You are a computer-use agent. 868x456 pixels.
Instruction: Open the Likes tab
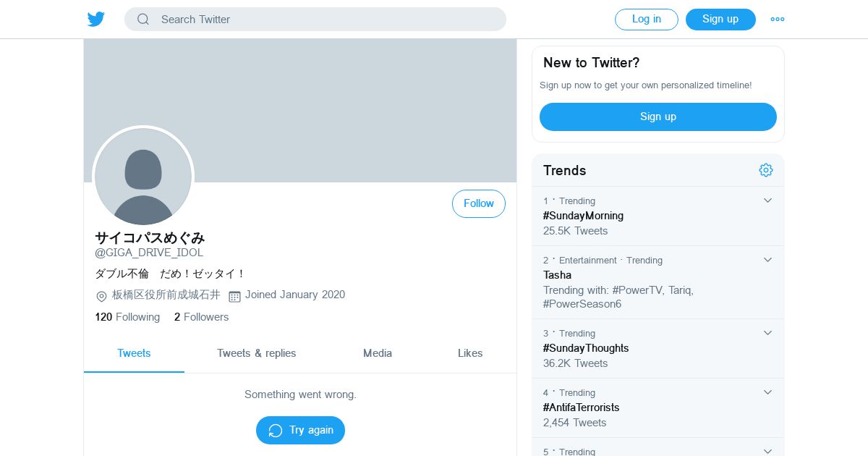click(x=470, y=353)
